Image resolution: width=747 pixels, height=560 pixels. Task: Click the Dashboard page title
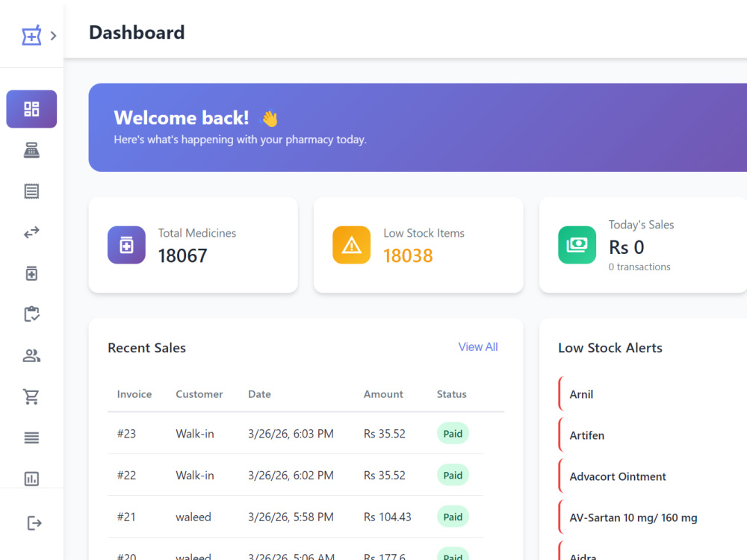(137, 32)
